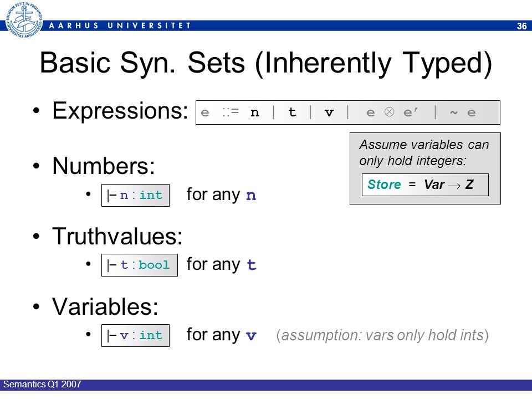
Task: Click the arrow between Var and Z
Action: click(x=454, y=185)
